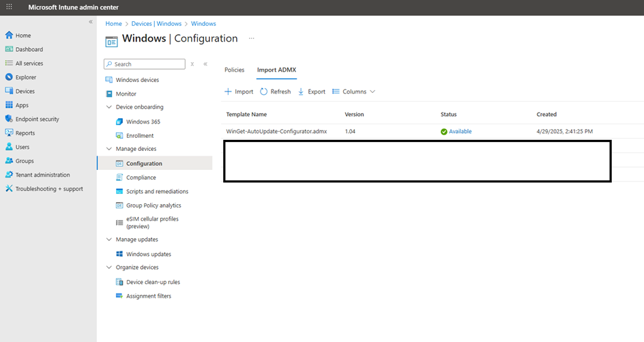644x342 pixels.
Task: Click the Reports icon in the sidebar
Action: [9, 132]
